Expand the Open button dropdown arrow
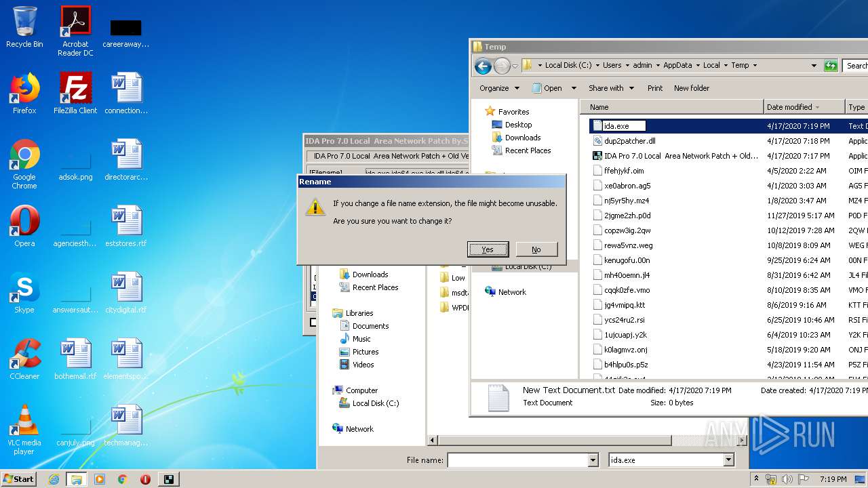 pos(574,88)
